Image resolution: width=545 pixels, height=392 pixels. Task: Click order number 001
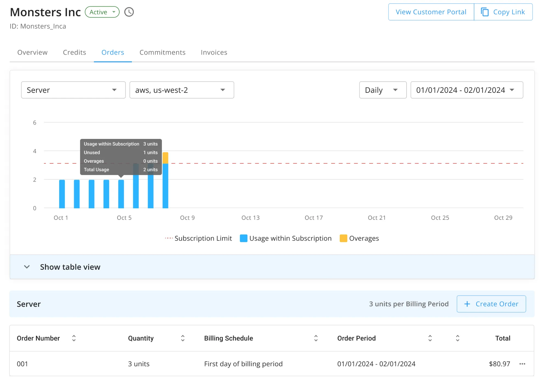pos(22,364)
